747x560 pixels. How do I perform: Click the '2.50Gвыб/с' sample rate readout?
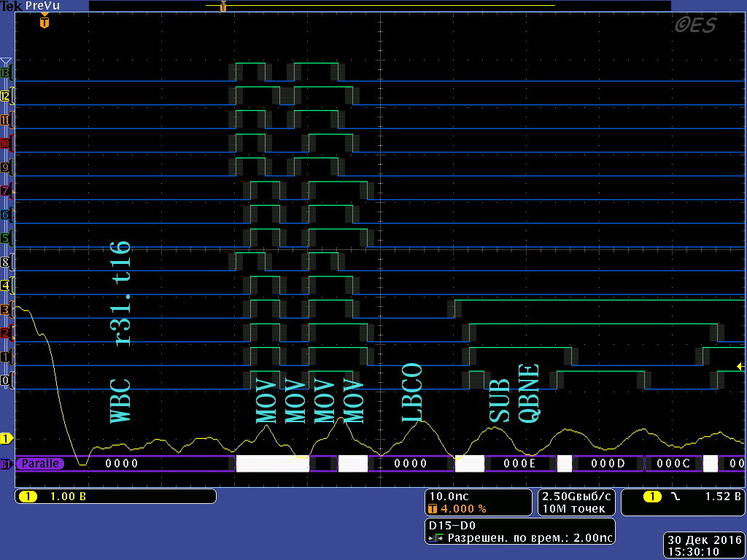[576, 496]
